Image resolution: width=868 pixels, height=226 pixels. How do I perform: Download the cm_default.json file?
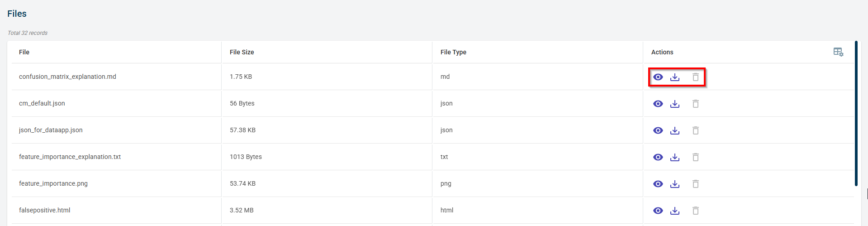click(x=675, y=104)
